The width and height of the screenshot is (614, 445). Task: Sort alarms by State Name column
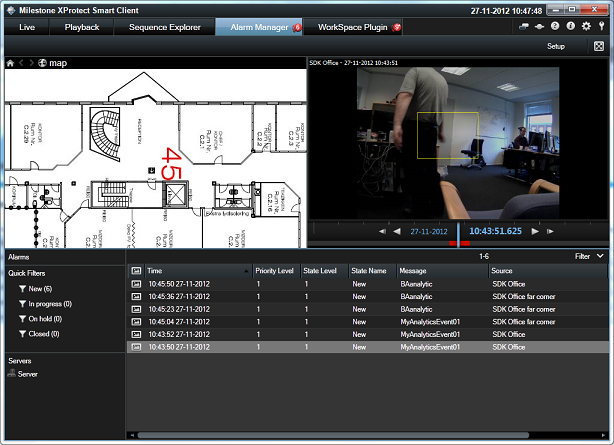373,271
